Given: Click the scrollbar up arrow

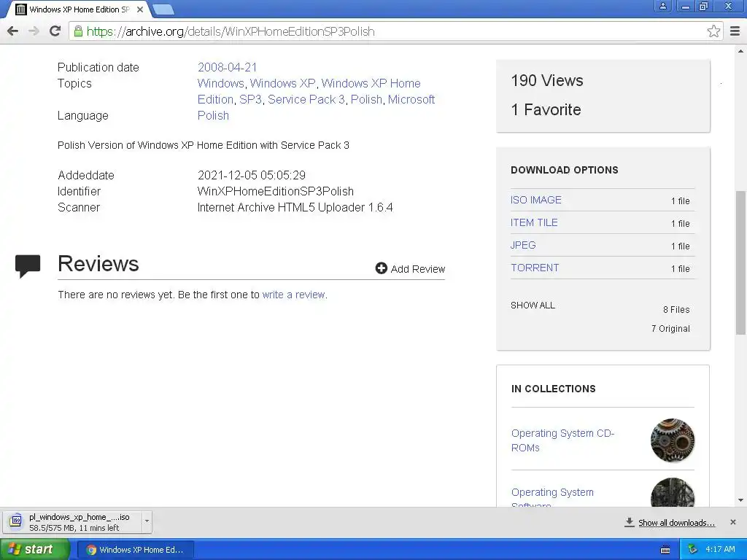Looking at the screenshot, I should click(x=740, y=51).
